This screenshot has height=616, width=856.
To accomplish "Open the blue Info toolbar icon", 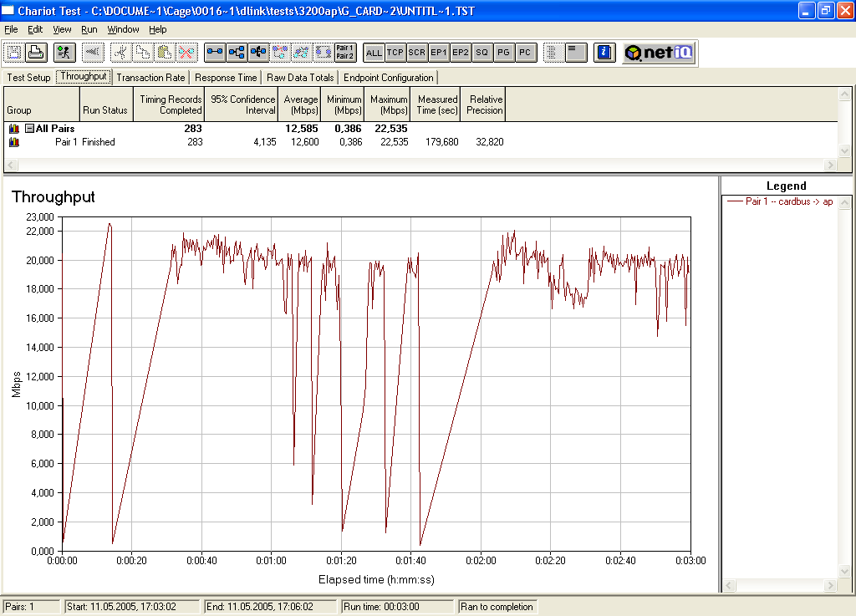I will click(x=604, y=53).
